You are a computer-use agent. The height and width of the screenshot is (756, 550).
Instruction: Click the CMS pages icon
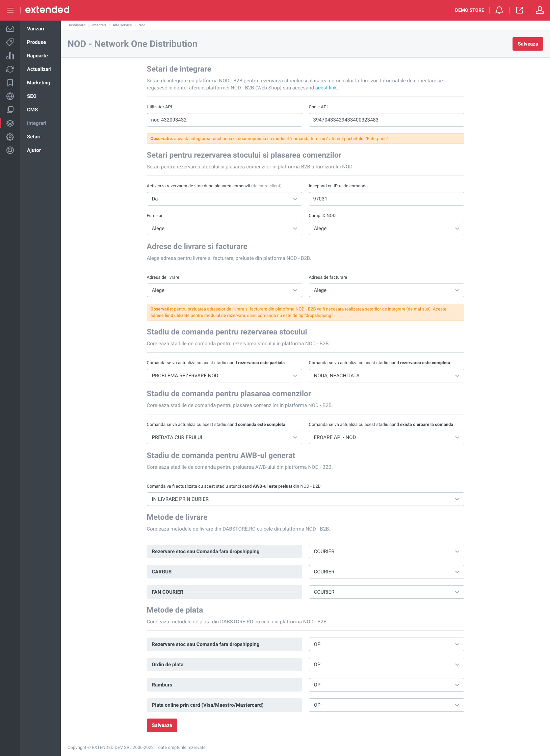tap(10, 110)
